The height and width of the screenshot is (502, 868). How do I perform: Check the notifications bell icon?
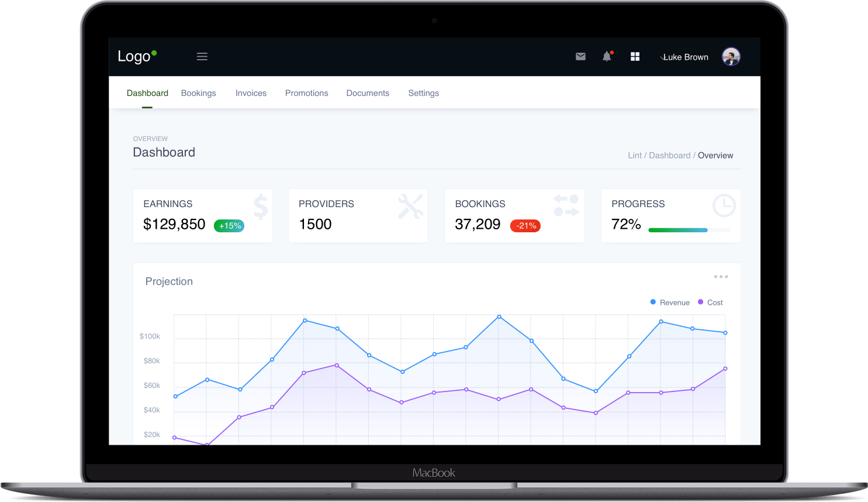(607, 57)
